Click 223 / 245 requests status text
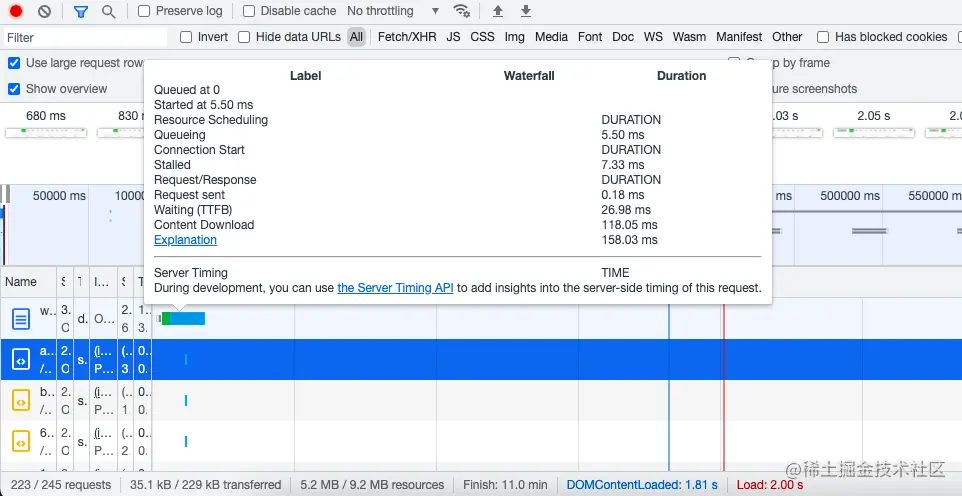Screen dimensions: 962x496 click(61, 485)
